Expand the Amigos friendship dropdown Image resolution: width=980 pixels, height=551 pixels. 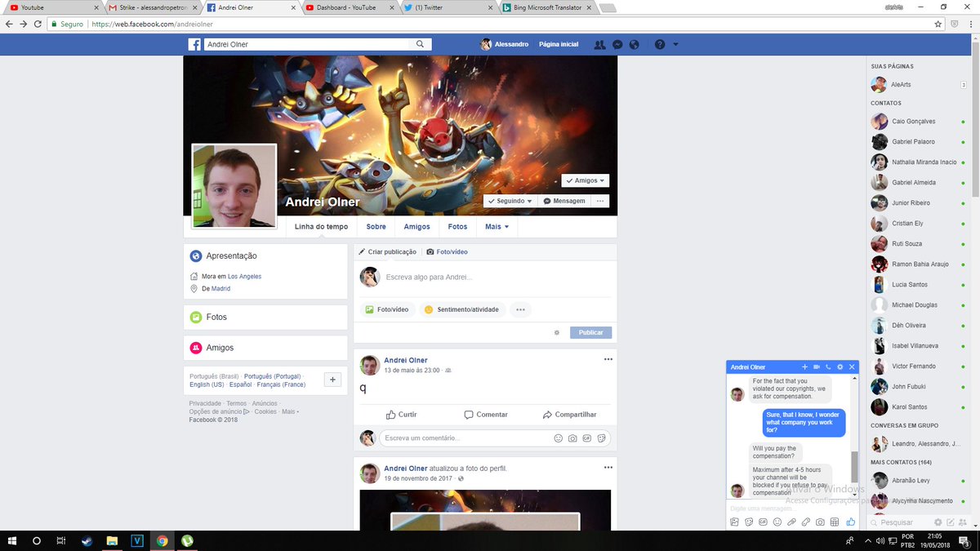[585, 180]
